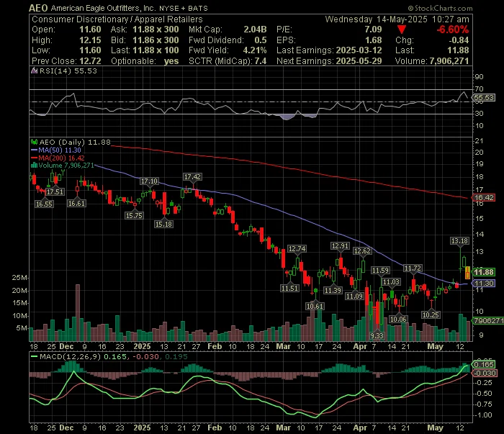Image resolution: width=504 pixels, height=434 pixels.
Task: Click the Fwd Yield value 4.21%
Action: tap(255, 50)
